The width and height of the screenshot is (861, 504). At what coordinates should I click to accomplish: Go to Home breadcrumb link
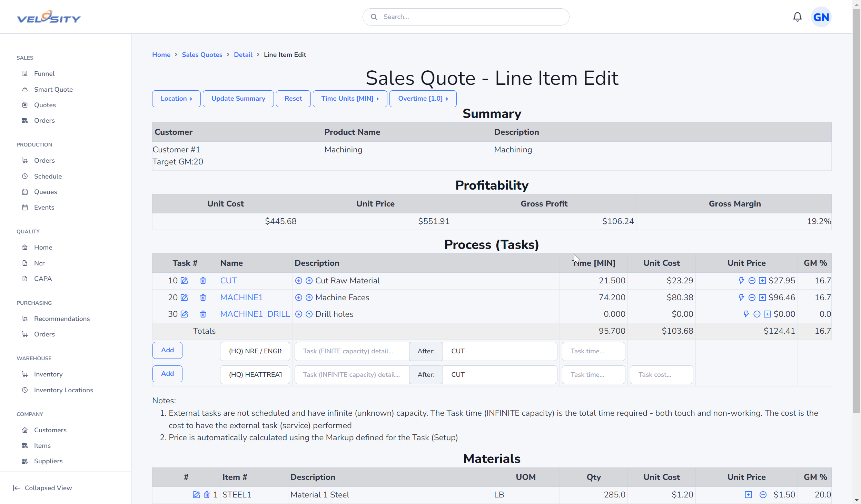click(161, 54)
